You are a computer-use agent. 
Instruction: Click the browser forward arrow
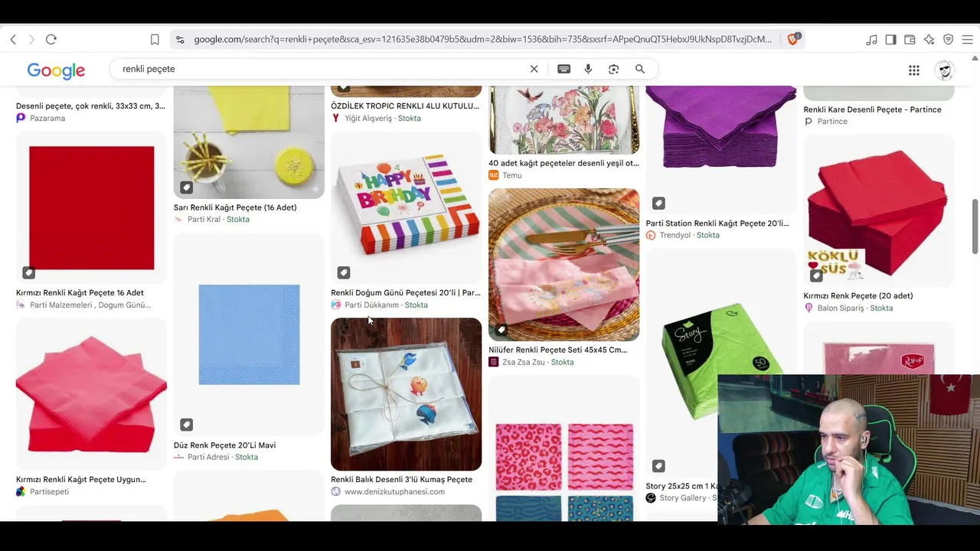coord(31,39)
